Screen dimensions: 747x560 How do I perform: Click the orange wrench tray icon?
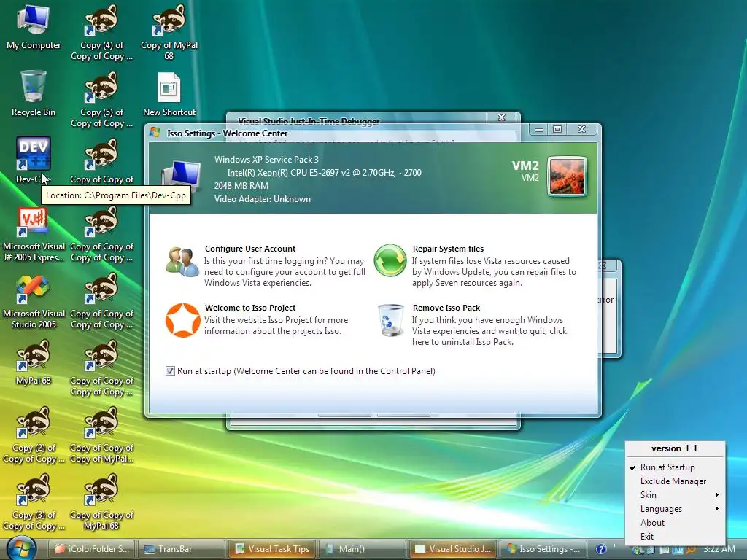point(690,550)
